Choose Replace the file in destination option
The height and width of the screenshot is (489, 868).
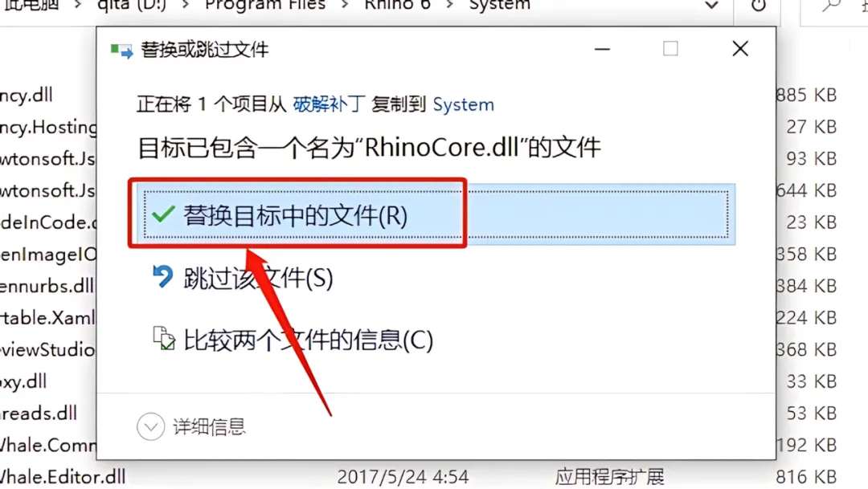pos(436,214)
